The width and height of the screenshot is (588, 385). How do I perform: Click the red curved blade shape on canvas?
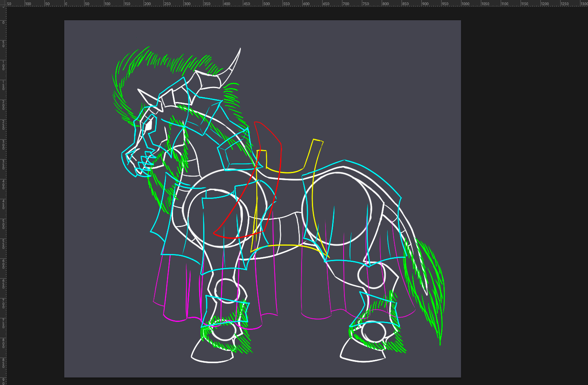[x=248, y=180]
